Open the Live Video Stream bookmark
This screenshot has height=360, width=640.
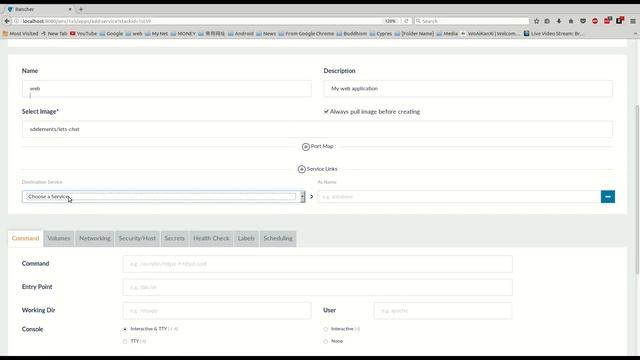click(x=553, y=33)
